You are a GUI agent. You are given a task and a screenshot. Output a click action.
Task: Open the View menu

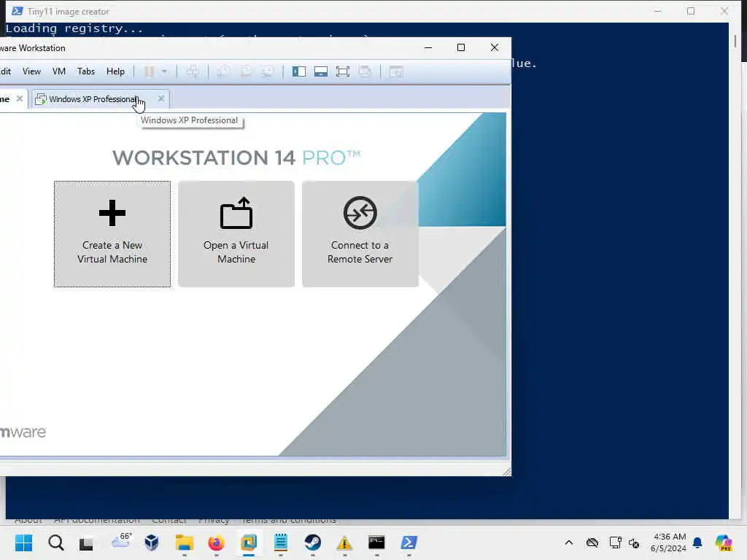[x=31, y=71]
